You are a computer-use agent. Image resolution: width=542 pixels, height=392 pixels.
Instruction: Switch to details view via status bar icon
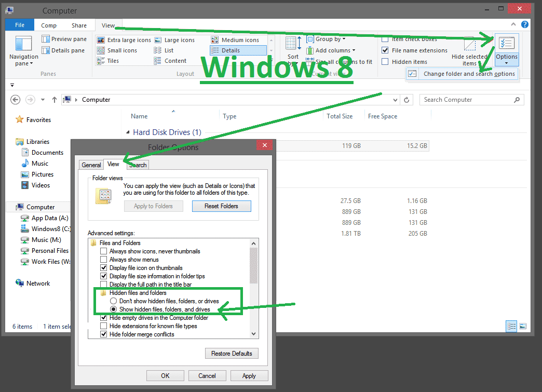click(511, 326)
